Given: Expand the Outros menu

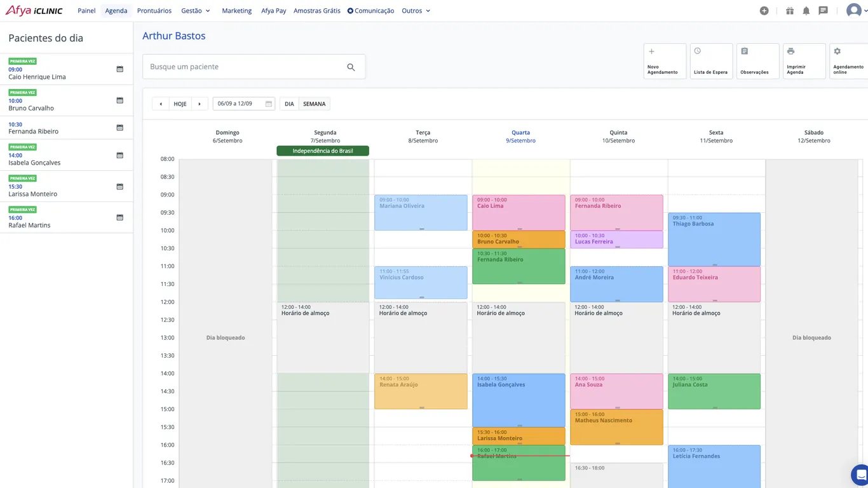Looking at the screenshot, I should 416,11.
